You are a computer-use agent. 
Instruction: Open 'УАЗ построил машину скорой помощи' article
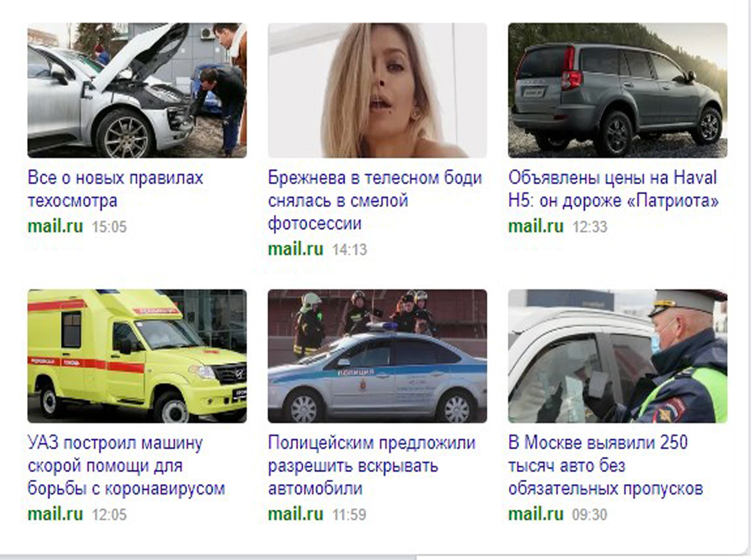tap(126, 466)
